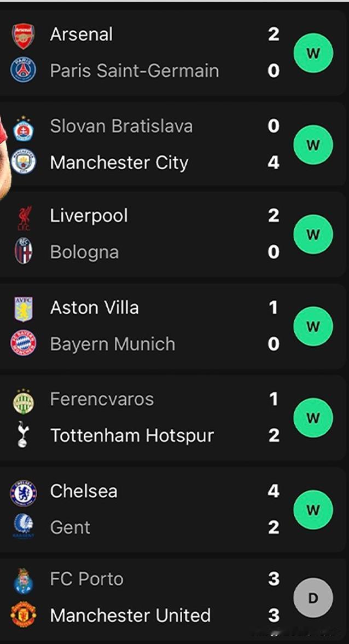Click the Paris Saint-Germain crest
Image resolution: width=349 pixels, height=644 pixels.
tap(23, 70)
